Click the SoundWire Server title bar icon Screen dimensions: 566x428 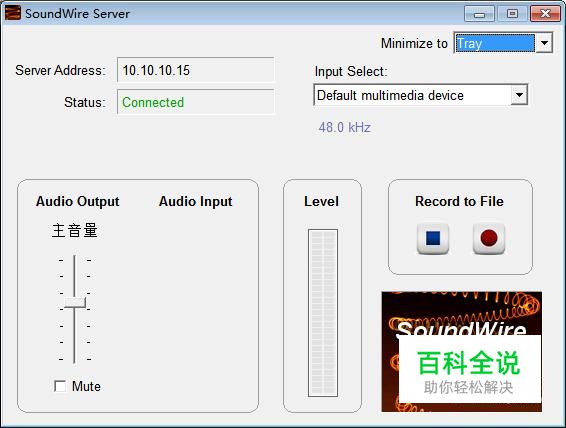[x=13, y=13]
